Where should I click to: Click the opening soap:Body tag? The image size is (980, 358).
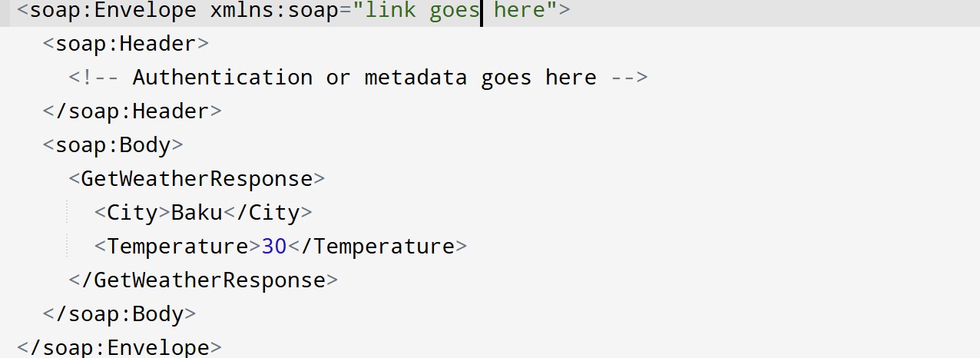click(113, 145)
